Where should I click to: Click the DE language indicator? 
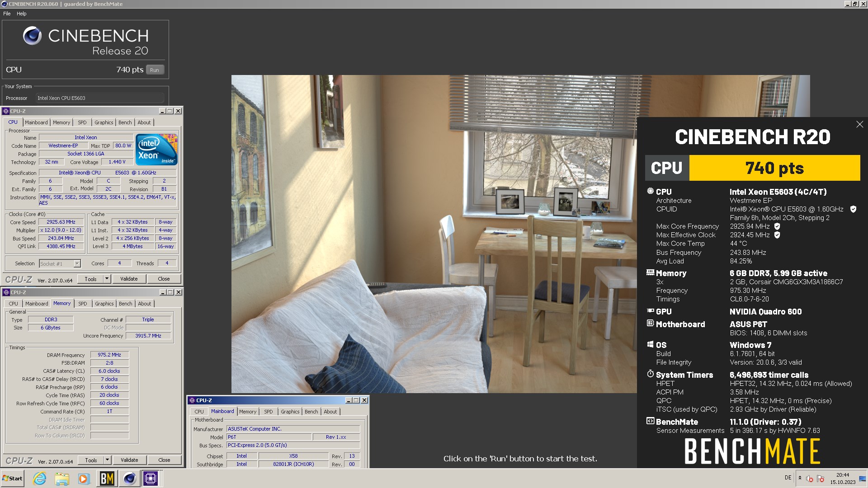pos(788,478)
